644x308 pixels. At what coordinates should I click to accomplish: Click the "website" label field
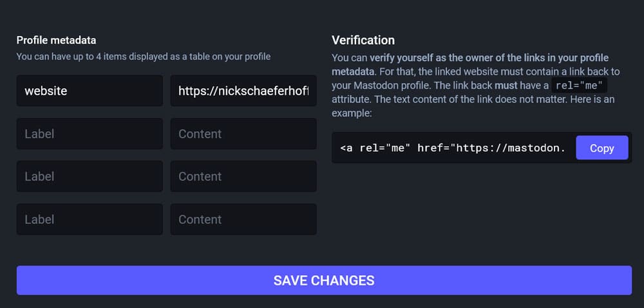(x=90, y=91)
